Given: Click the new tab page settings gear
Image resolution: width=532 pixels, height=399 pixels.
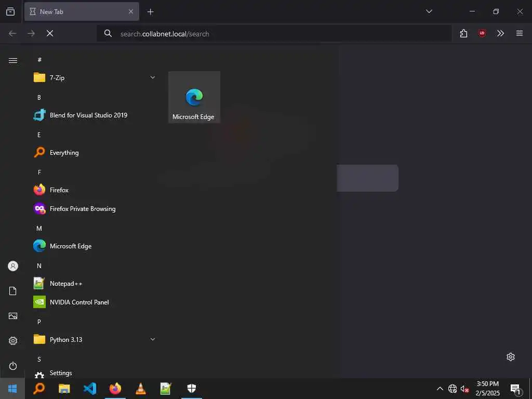Looking at the screenshot, I should 511,357.
